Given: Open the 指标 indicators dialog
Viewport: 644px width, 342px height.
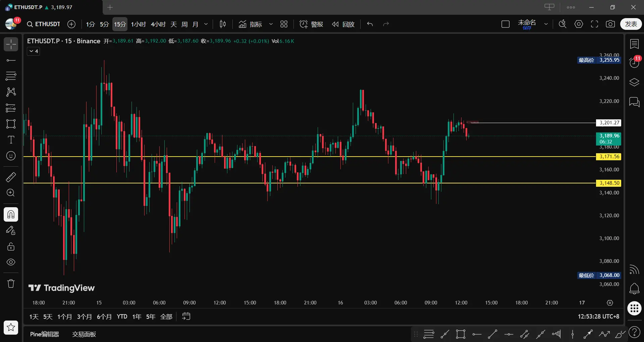Looking at the screenshot, I should (x=250, y=24).
